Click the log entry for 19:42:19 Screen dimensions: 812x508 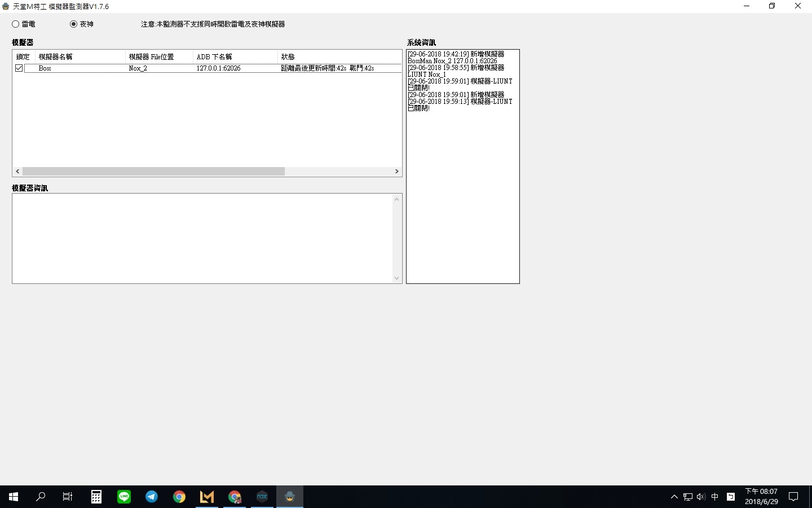pos(456,54)
